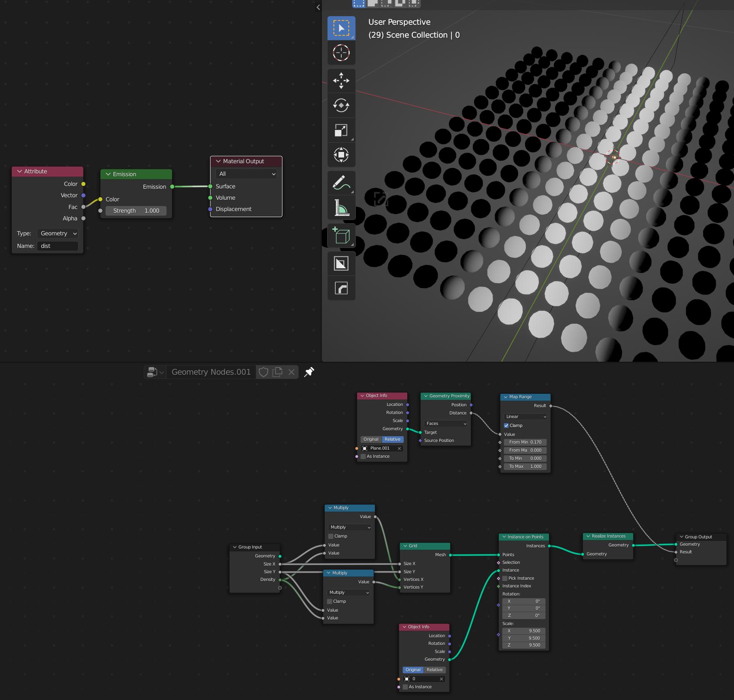Set upper Object Info to Relative

(x=393, y=439)
